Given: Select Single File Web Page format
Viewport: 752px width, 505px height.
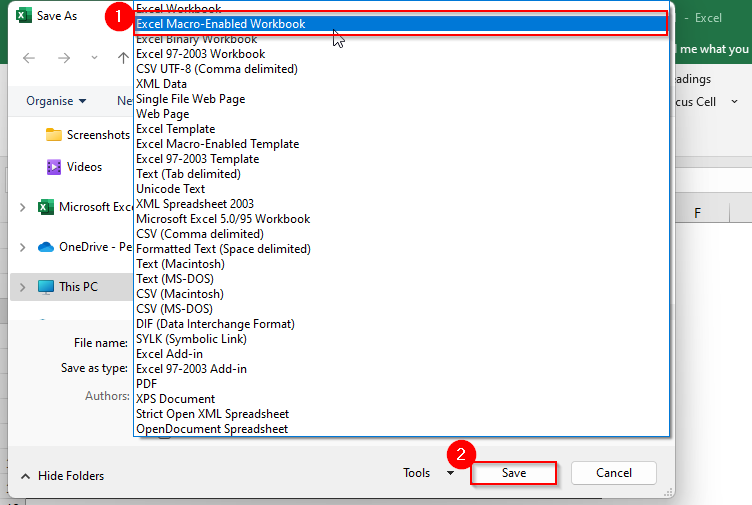Looking at the screenshot, I should tap(401, 99).
